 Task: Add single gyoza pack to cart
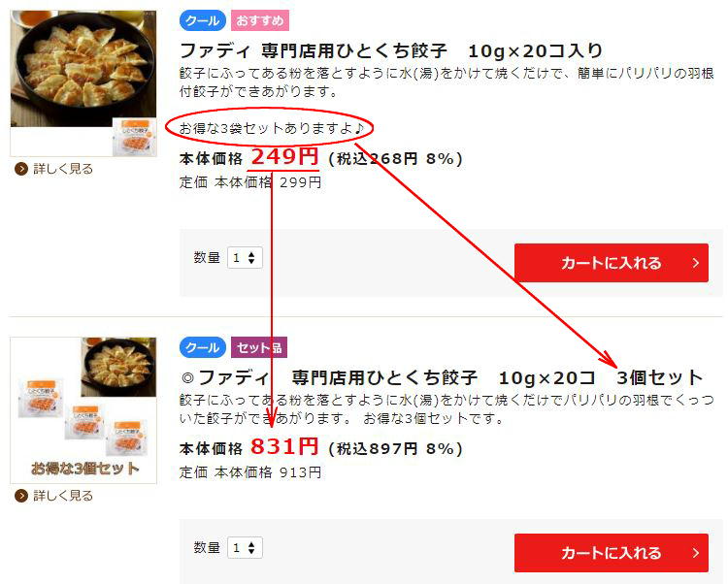coord(611,263)
